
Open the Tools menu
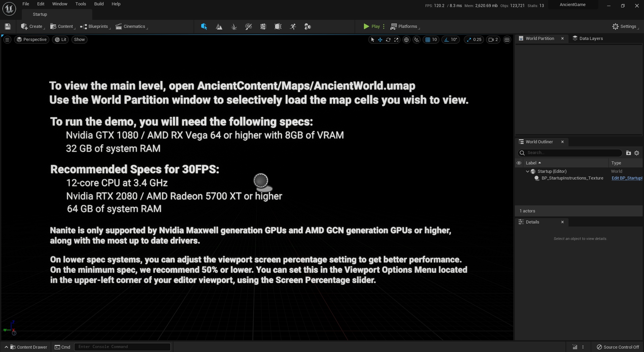tap(80, 4)
